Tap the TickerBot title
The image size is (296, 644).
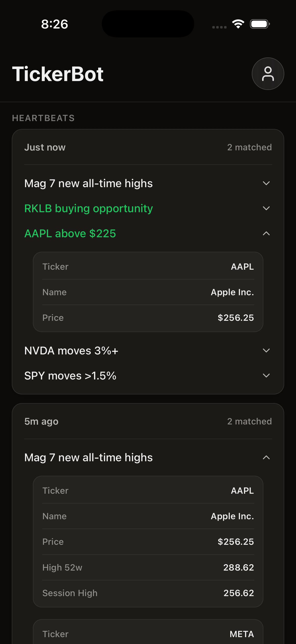(x=58, y=74)
